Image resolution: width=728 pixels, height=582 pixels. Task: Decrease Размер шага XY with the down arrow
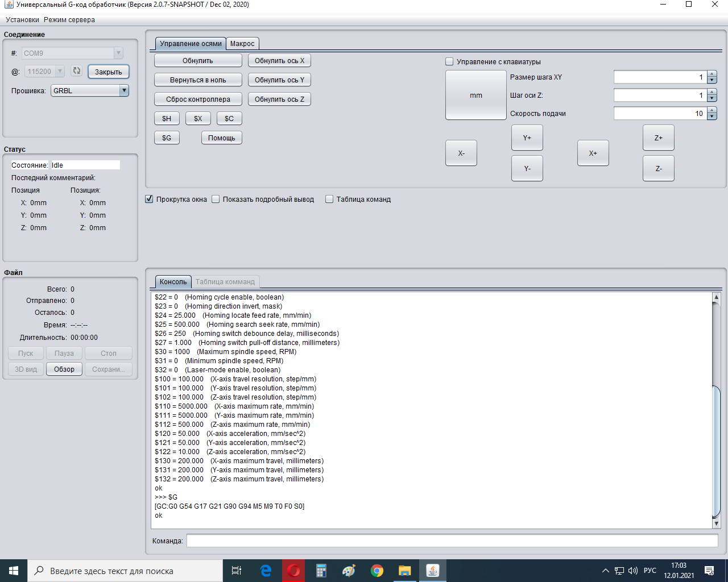(712, 80)
